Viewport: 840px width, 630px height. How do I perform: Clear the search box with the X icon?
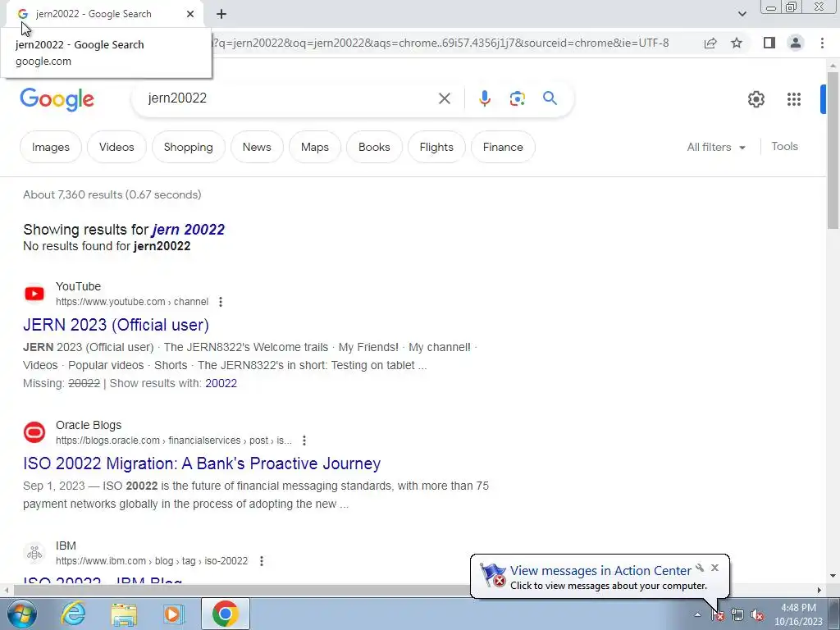tap(444, 98)
